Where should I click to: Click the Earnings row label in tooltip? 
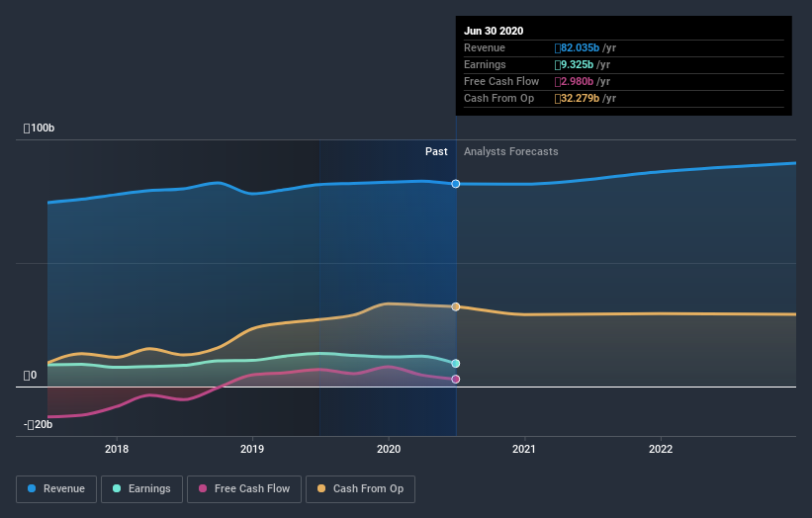pos(485,64)
